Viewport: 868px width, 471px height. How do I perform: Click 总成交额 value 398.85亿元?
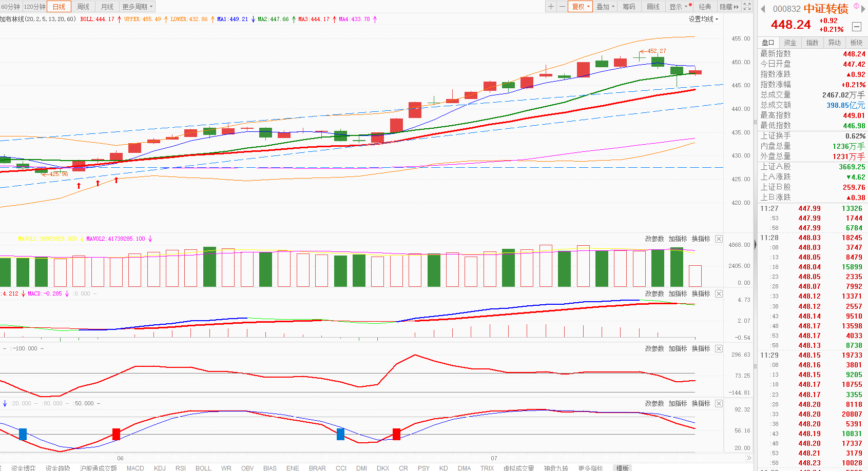[845, 105]
